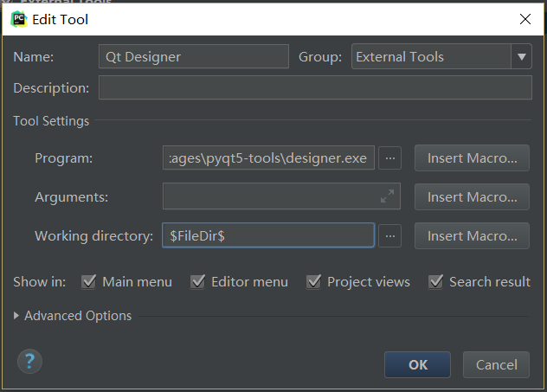The height and width of the screenshot is (392, 547).
Task: Click the PyCharm icon in title bar
Action: click(x=19, y=18)
